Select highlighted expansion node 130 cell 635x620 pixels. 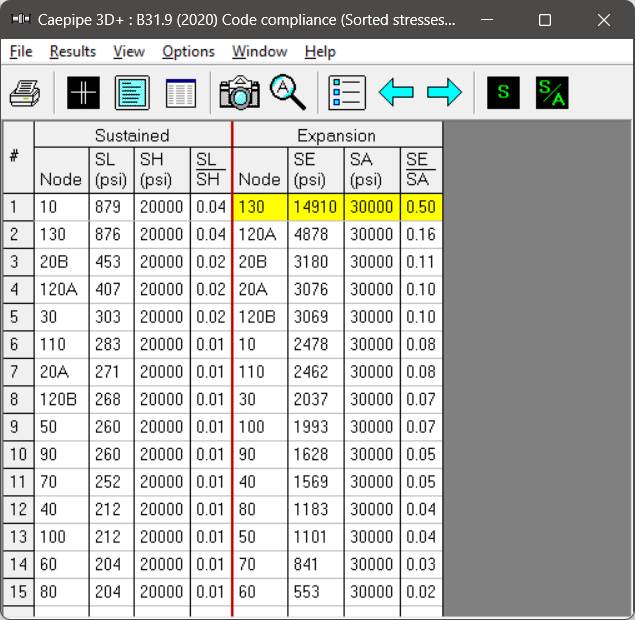click(260, 207)
